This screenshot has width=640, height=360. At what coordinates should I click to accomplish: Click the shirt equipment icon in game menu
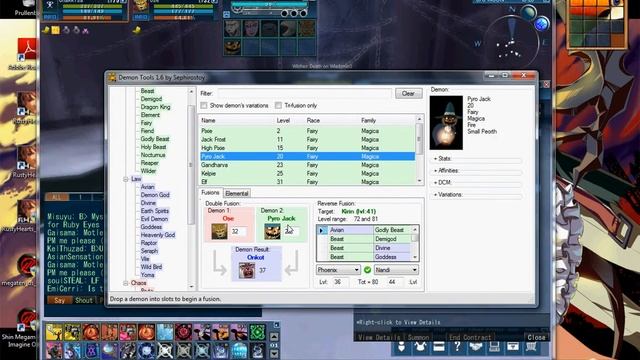[420, 346]
